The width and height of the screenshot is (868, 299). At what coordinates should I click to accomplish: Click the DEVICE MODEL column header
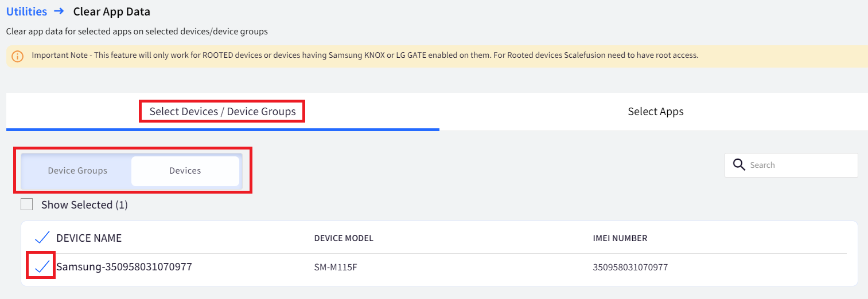(x=344, y=238)
